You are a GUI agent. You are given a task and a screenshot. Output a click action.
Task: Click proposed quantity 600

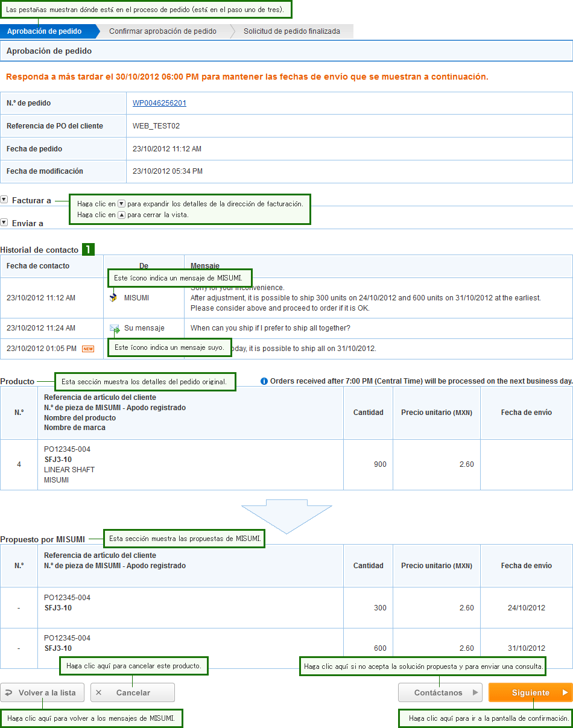tap(380, 648)
